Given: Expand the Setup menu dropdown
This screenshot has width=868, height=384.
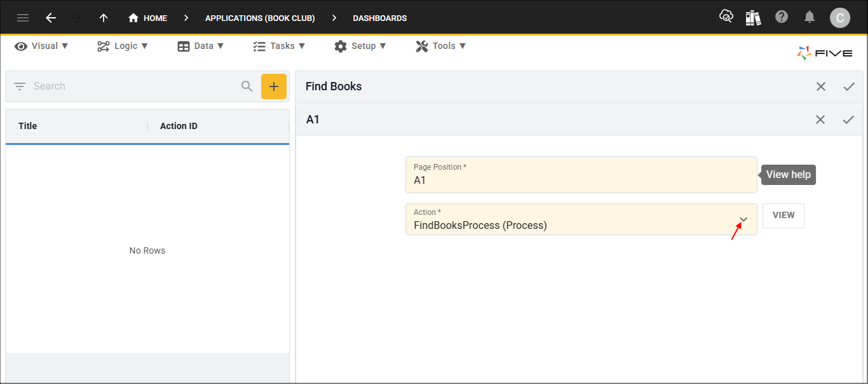Looking at the screenshot, I should [x=360, y=46].
